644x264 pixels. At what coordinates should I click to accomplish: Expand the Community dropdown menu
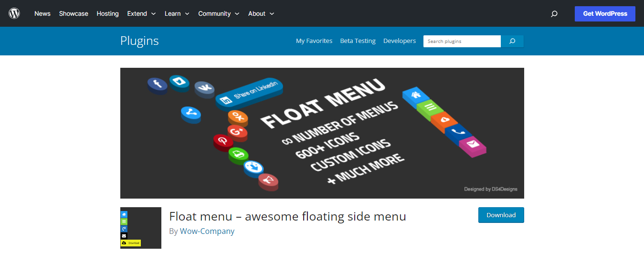(x=219, y=13)
